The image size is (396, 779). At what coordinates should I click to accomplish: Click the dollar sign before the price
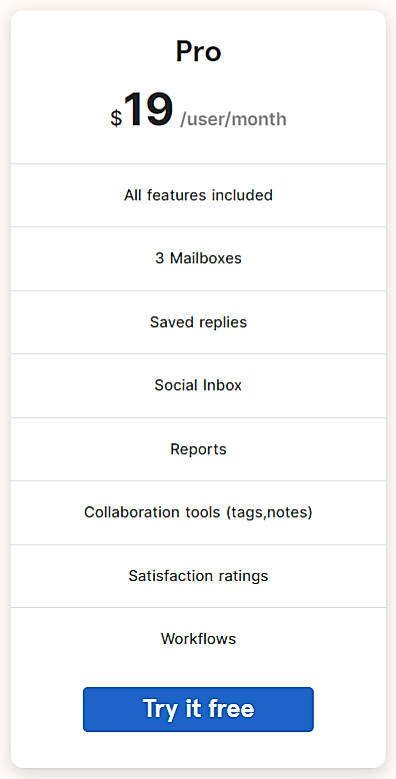click(116, 118)
